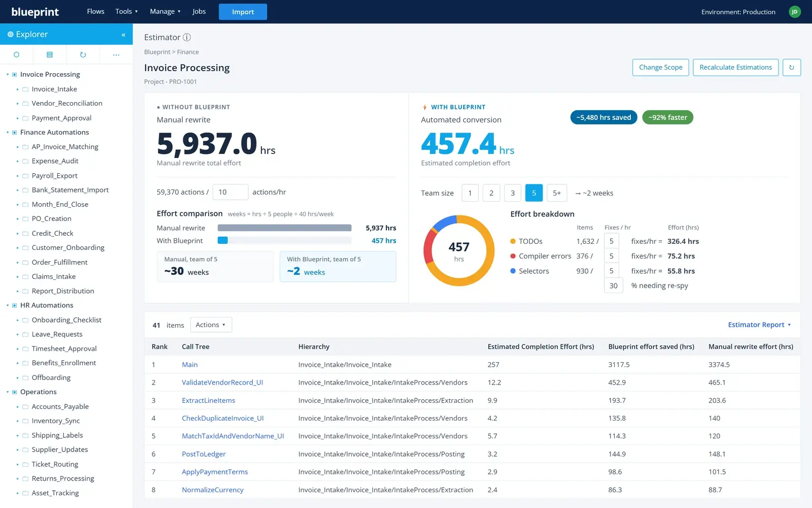Click the folder icon for Credit_Check
The image size is (812, 508).
25,233
